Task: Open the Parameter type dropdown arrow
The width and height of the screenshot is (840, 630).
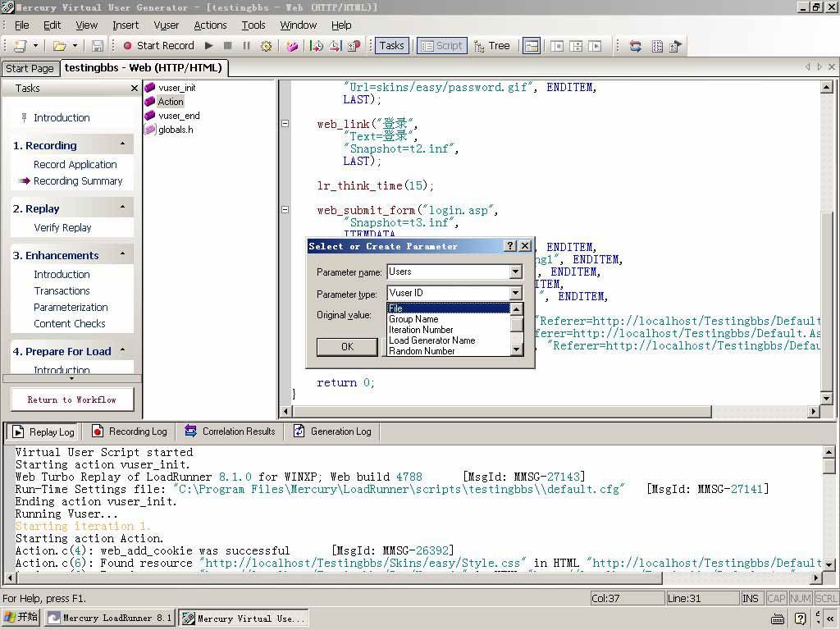Action: pyautogui.click(x=515, y=294)
